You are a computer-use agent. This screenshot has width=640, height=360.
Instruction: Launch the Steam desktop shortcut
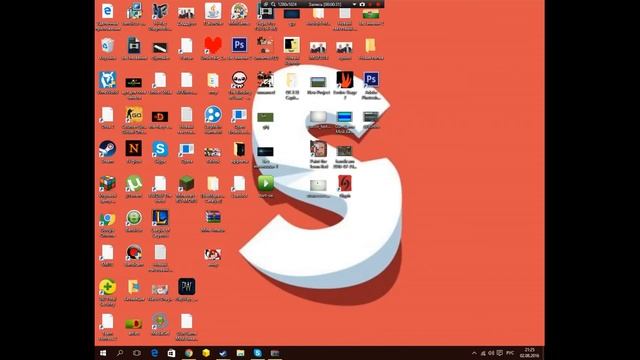pyautogui.click(x=107, y=149)
